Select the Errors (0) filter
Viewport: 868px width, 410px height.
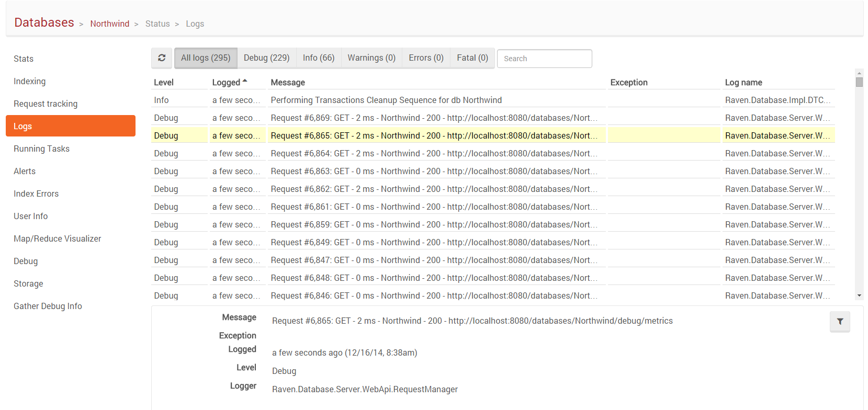(x=426, y=58)
